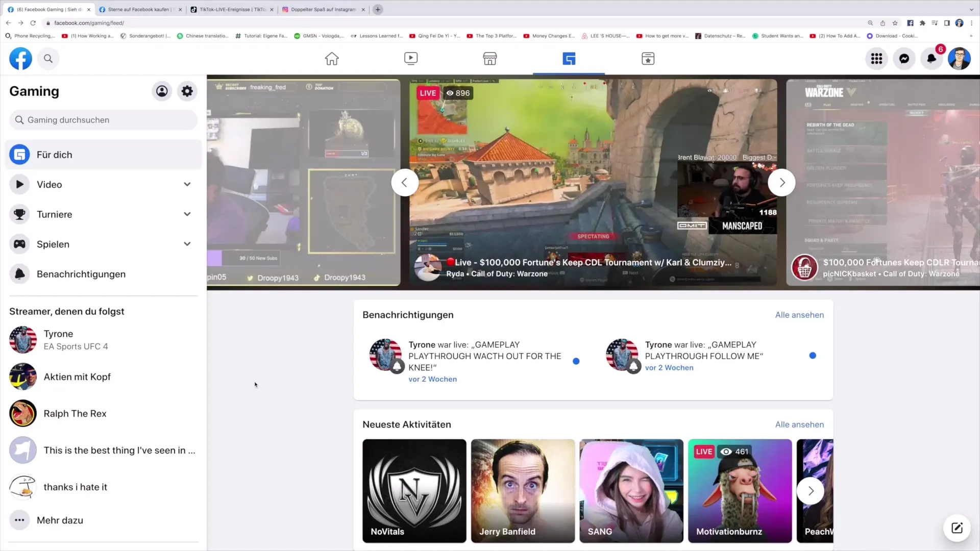980x551 pixels.
Task: Open a new browser tab plus button
Action: click(378, 9)
